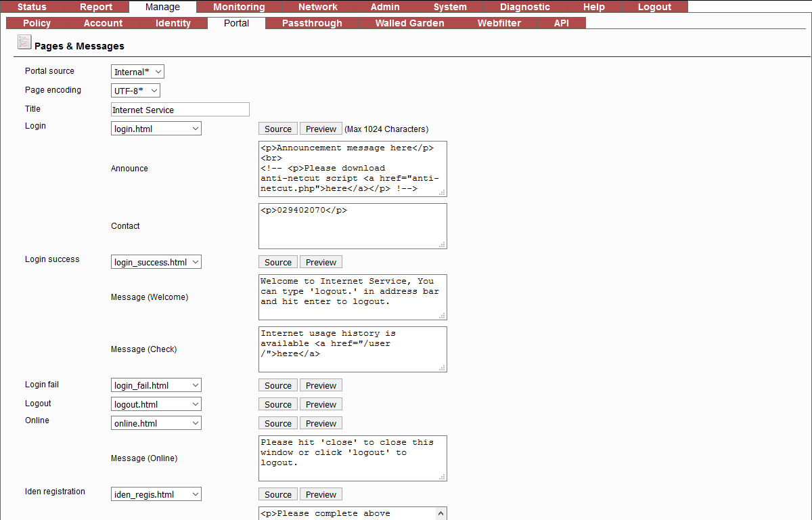The width and height of the screenshot is (812, 520).
Task: Open the Policy sub-tab
Action: [37, 23]
